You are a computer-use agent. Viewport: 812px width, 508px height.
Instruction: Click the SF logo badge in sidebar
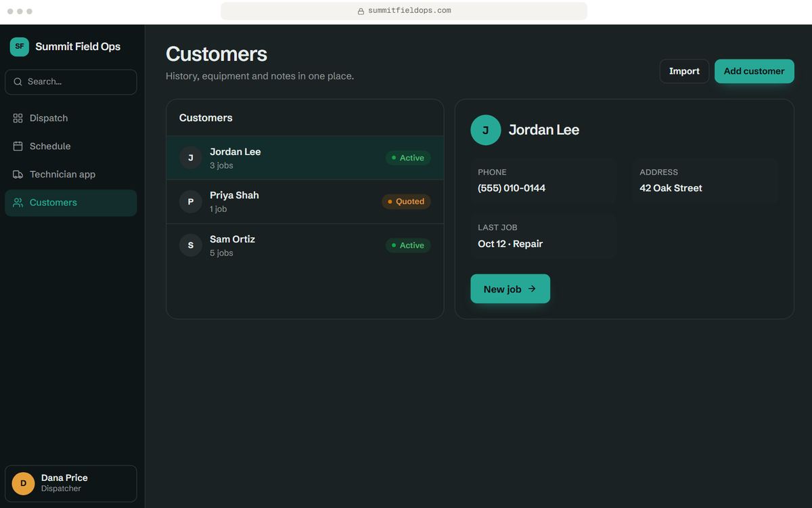pos(20,47)
